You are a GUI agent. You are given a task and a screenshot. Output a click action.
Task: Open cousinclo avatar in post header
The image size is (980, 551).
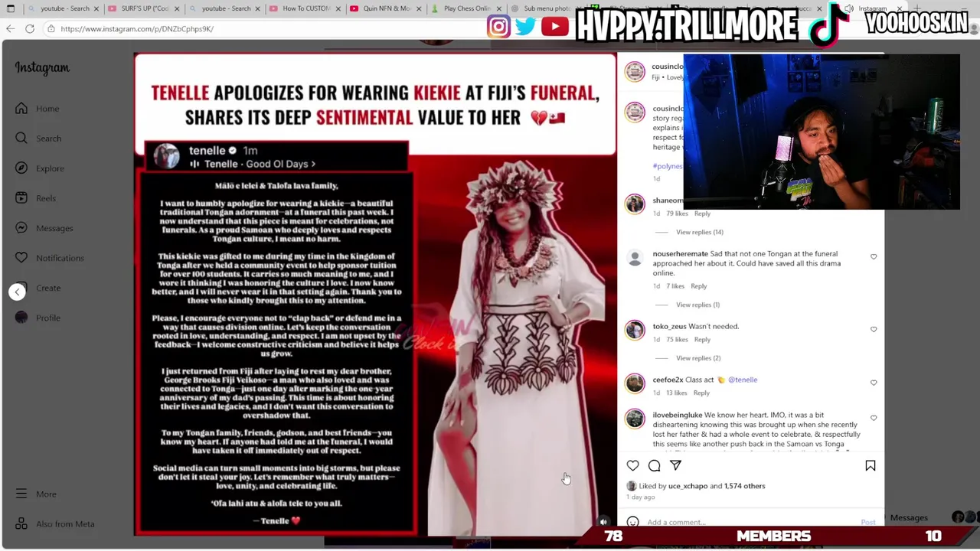(x=635, y=72)
